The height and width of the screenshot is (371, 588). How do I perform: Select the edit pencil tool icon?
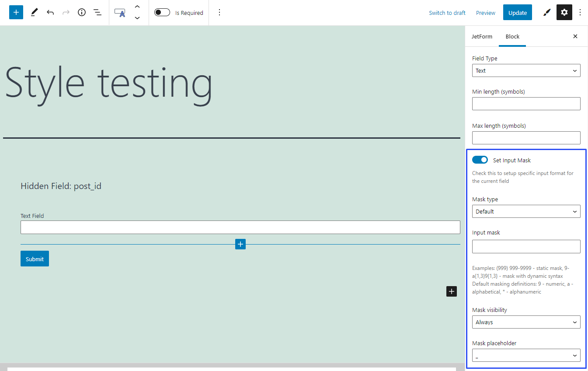[x=34, y=12]
